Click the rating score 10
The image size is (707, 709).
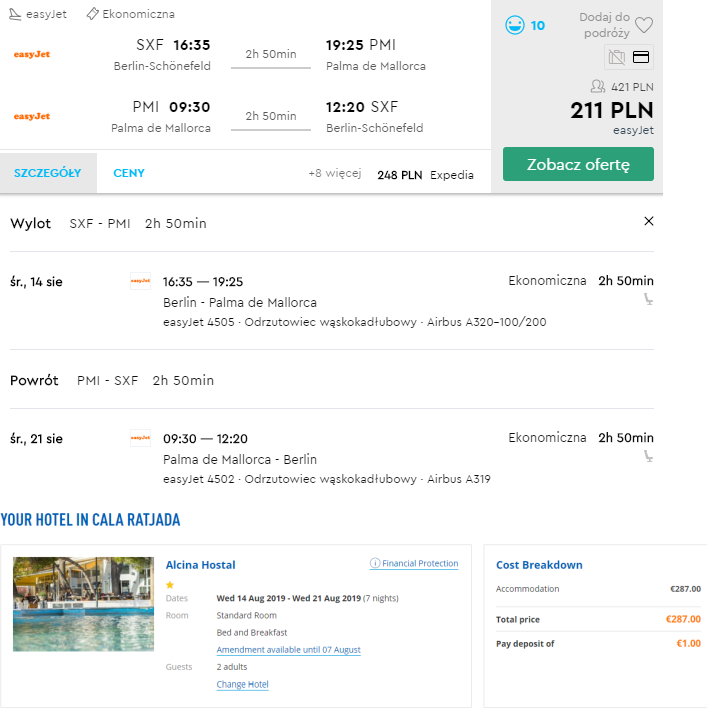[537, 26]
